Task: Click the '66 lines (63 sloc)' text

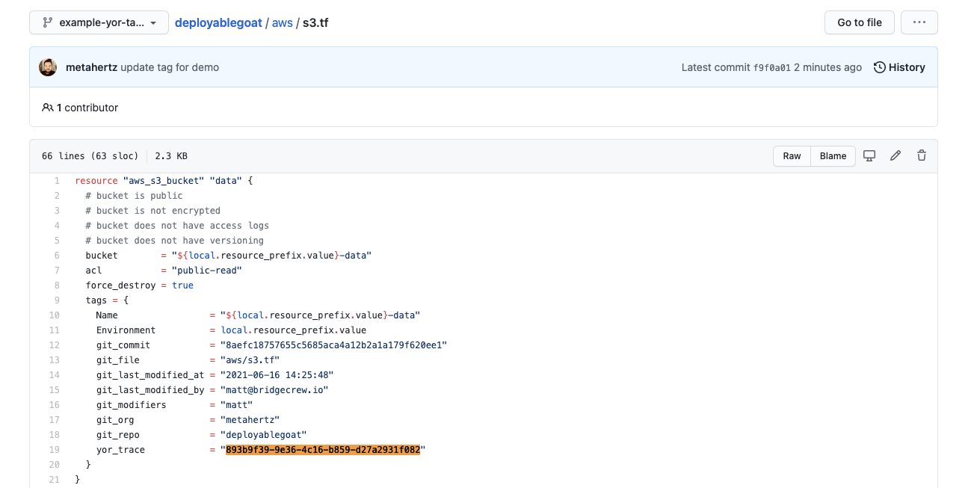Action: click(x=90, y=156)
